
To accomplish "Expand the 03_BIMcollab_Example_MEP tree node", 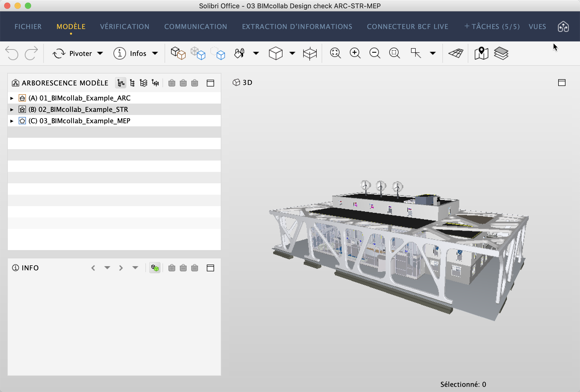I will (12, 121).
